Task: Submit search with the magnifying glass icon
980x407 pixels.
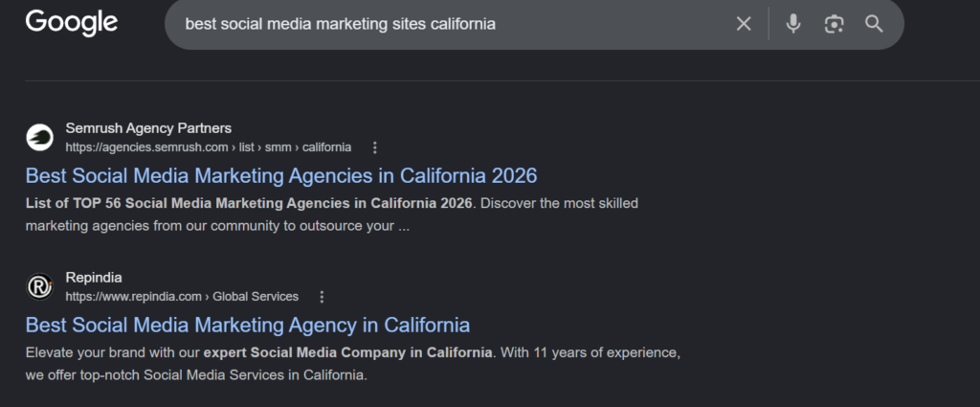Action: pos(874,24)
